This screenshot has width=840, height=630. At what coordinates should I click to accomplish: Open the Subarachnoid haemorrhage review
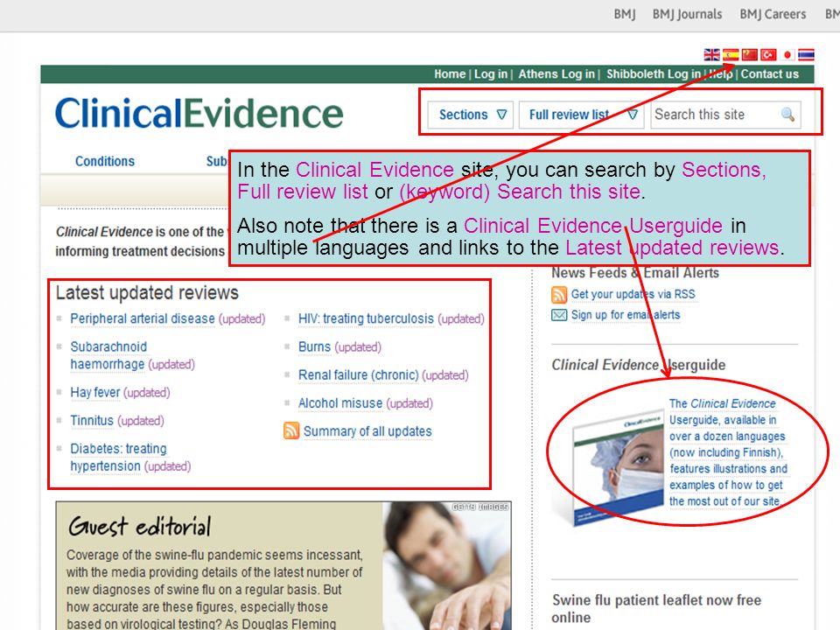[108, 355]
